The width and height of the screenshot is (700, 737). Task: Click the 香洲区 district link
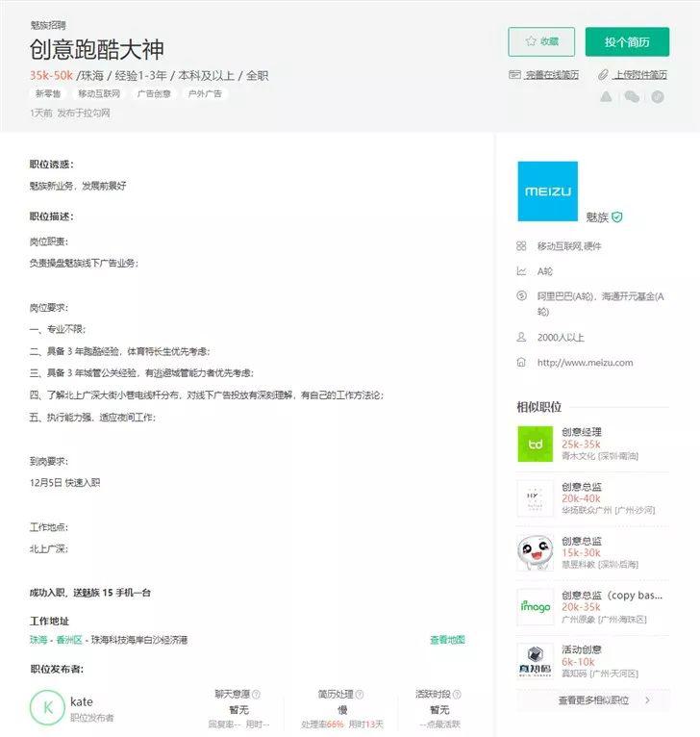pyautogui.click(x=69, y=640)
